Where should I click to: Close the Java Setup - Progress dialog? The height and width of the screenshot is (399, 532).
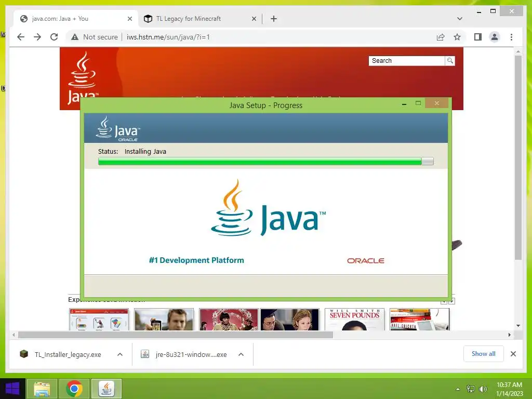coord(436,103)
